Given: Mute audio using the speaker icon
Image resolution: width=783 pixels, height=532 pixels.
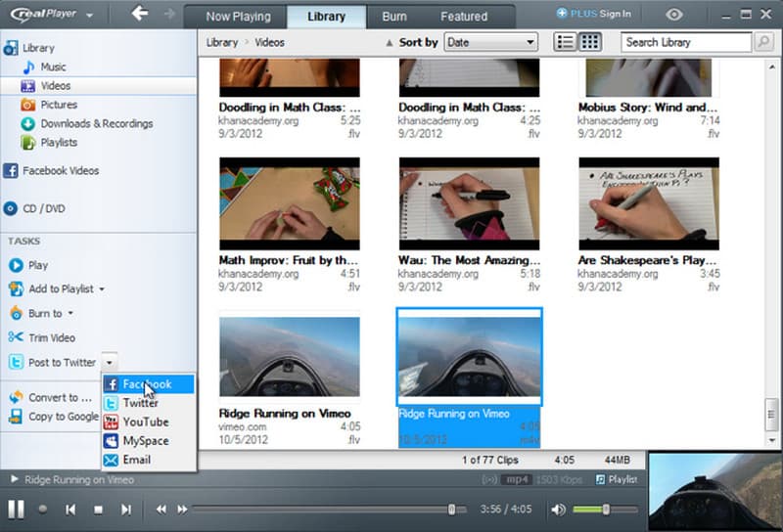Looking at the screenshot, I should [x=558, y=510].
